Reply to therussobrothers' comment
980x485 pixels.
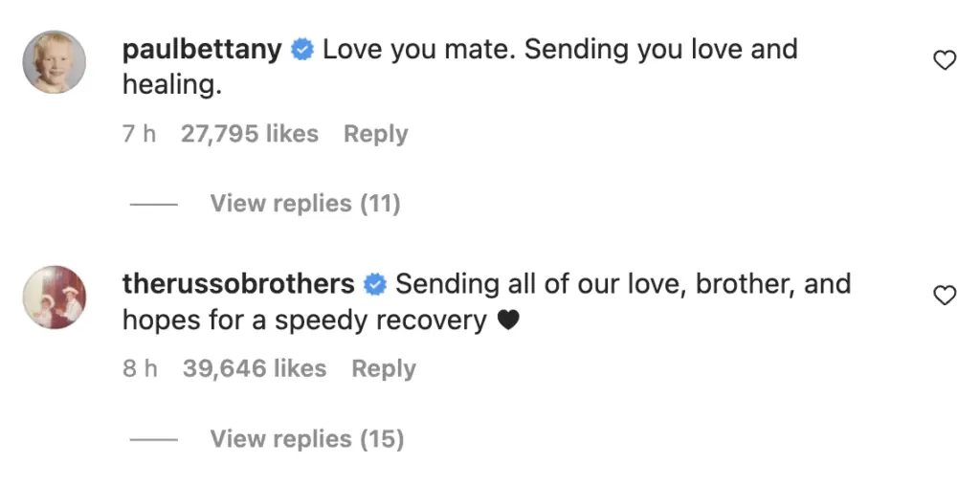(383, 369)
